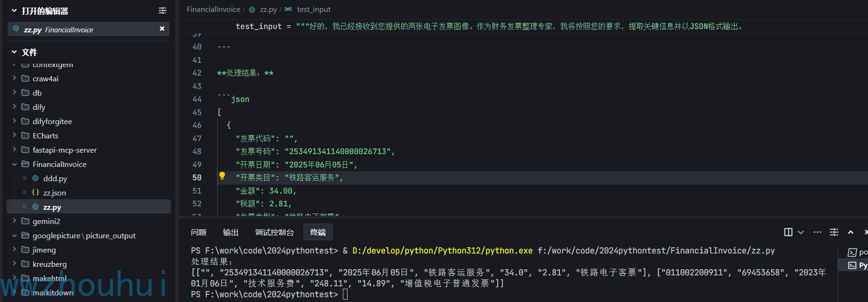The image size is (868, 302).
Task: Switch to the 输出 panel tab
Action: coord(231,232)
